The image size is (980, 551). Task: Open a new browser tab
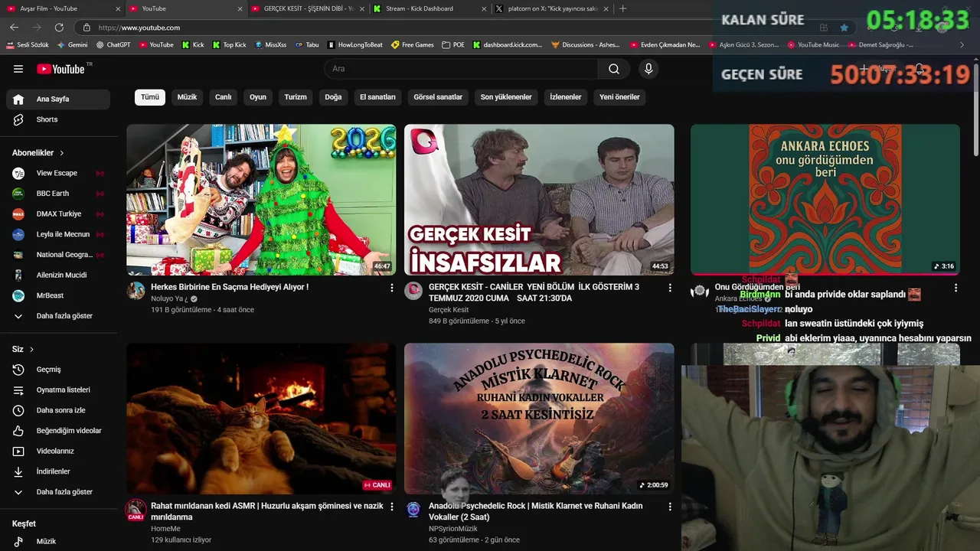622,8
